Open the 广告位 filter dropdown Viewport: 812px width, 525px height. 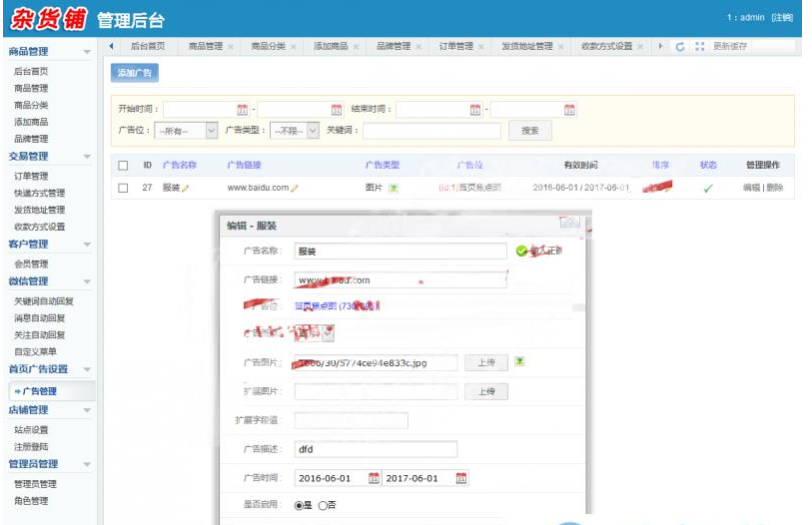[x=211, y=131]
